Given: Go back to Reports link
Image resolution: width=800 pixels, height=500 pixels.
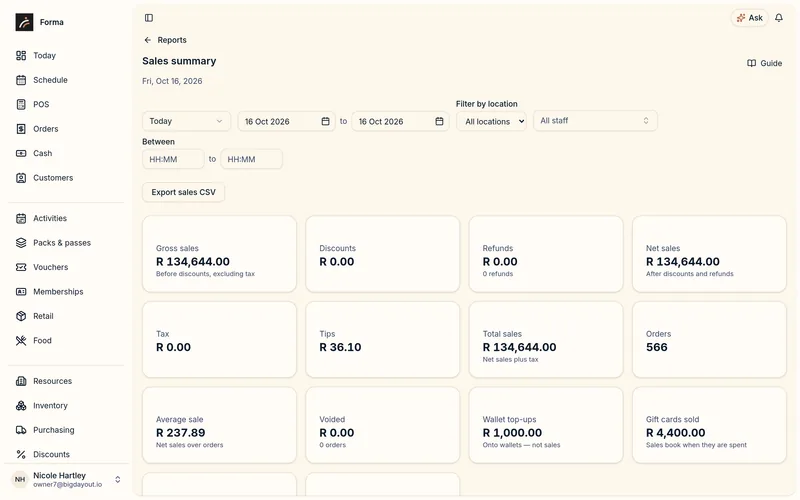Looking at the screenshot, I should 172,40.
